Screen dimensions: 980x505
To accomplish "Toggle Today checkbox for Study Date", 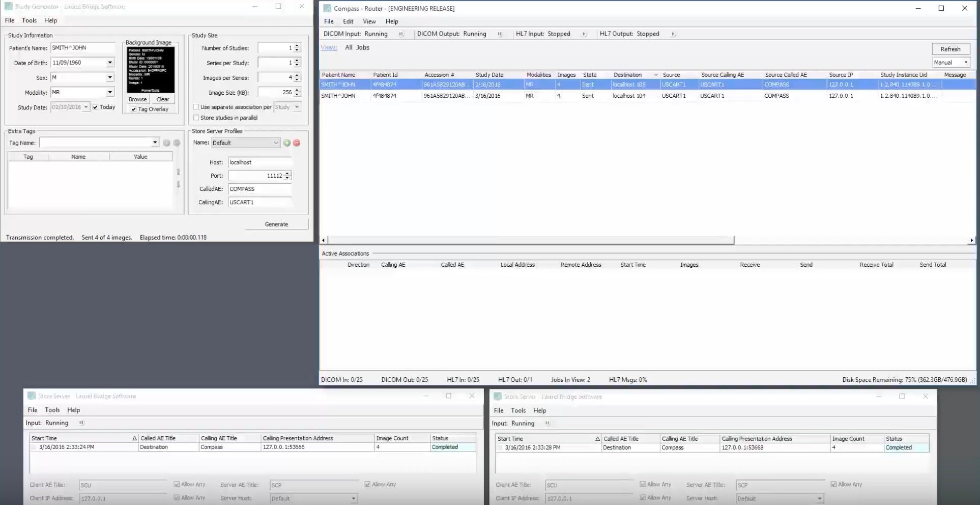I will 95,107.
